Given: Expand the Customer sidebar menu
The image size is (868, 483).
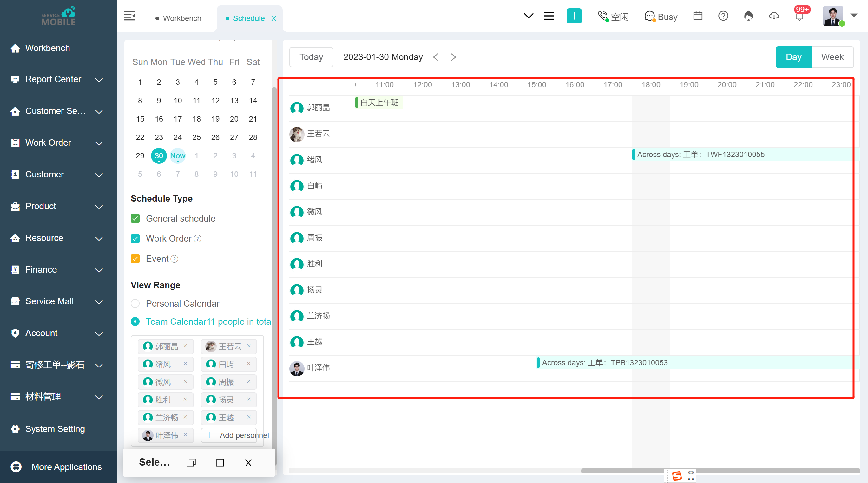Looking at the screenshot, I should tap(58, 175).
